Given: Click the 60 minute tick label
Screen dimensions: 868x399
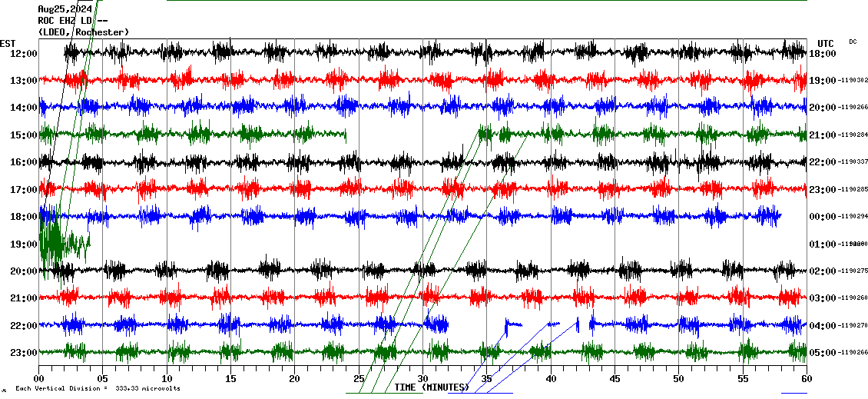Looking at the screenshot, I should [x=806, y=378].
